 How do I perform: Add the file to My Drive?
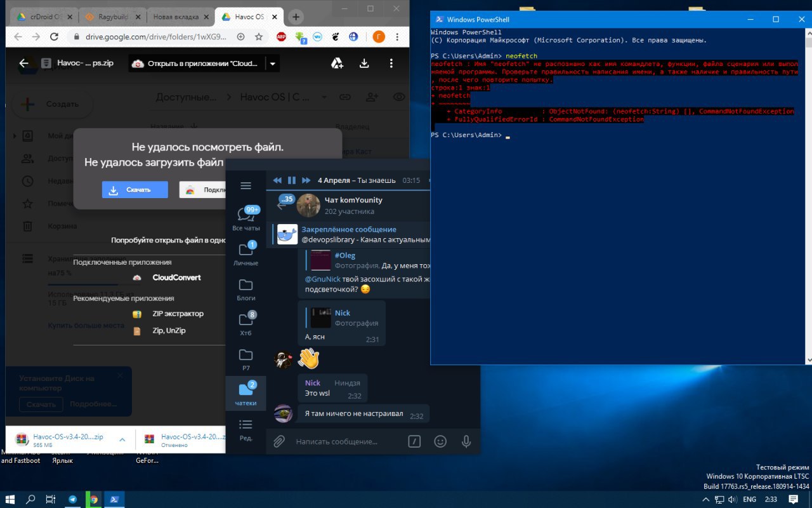pyautogui.click(x=337, y=63)
